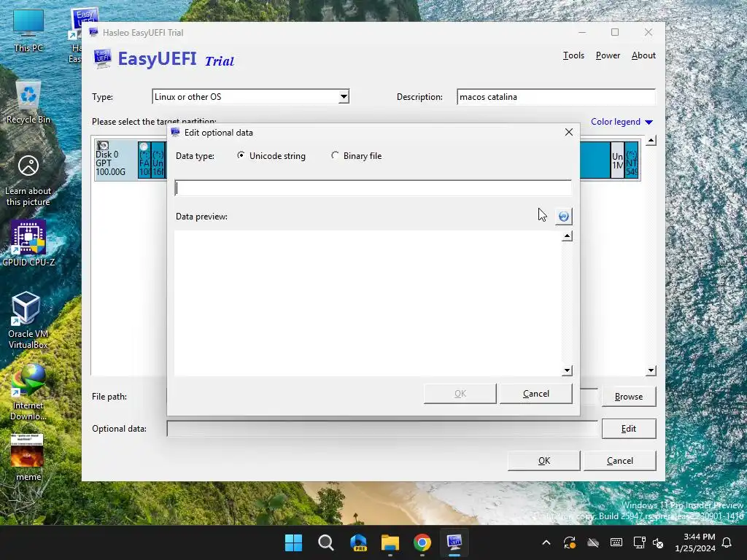Open File Explorer from taskbar
Screen dimensions: 747x560
(x=390, y=542)
